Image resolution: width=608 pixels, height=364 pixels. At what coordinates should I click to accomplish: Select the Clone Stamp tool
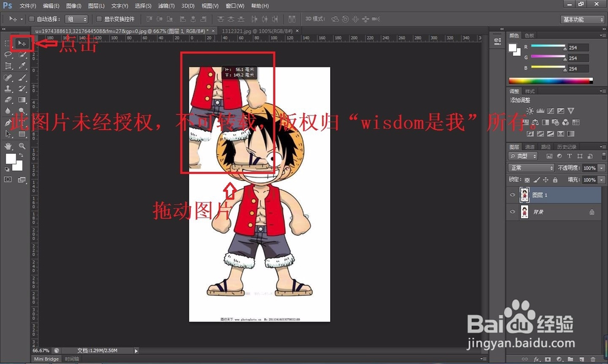[x=7, y=88]
